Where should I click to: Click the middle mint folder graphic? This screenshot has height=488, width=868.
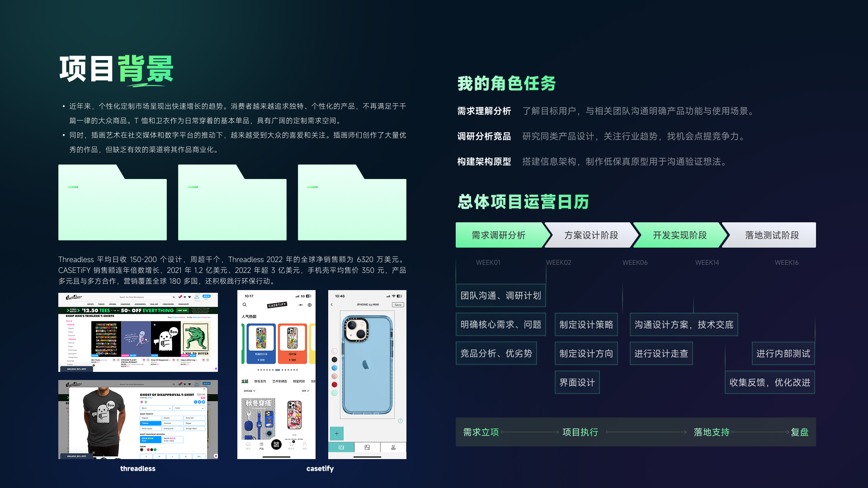click(x=232, y=202)
